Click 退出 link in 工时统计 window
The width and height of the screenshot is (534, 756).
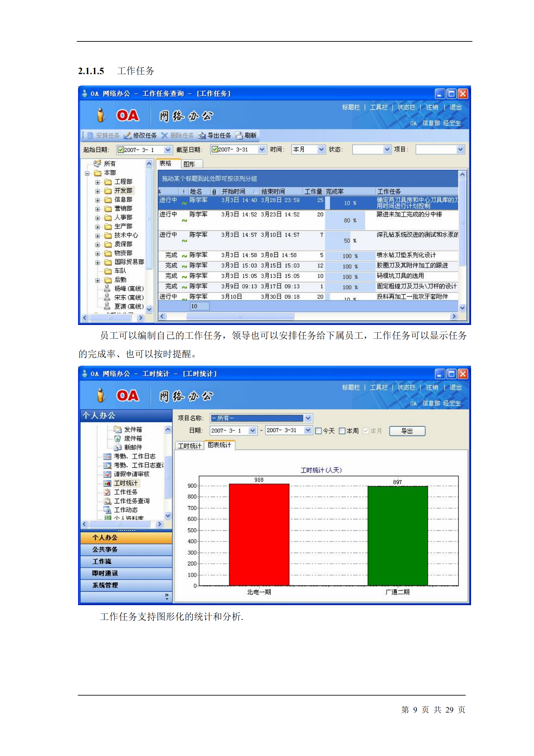coord(456,388)
